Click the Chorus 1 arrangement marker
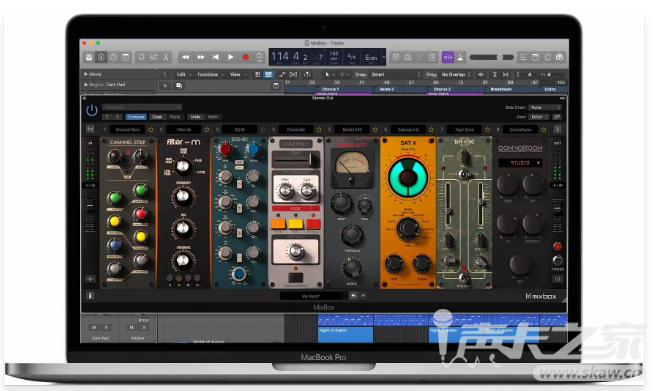The image size is (656, 391). pyautogui.click(x=331, y=89)
